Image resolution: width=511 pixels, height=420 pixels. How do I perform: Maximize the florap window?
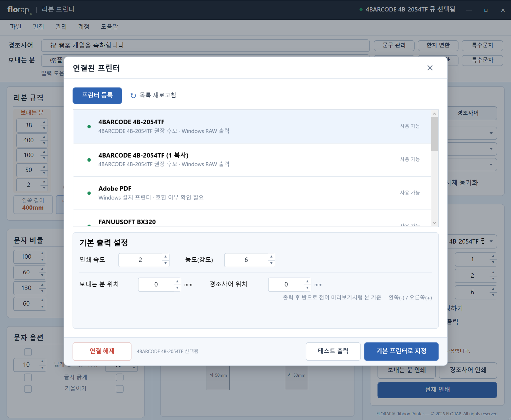pos(486,10)
